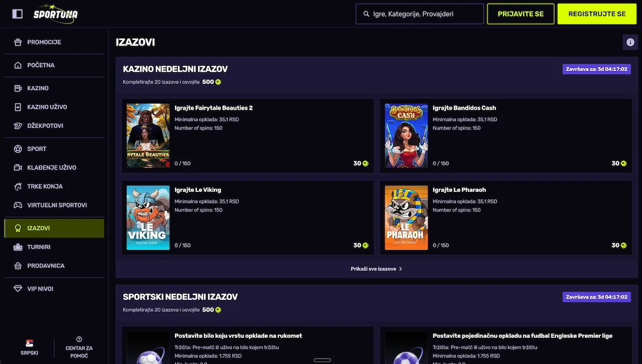
Task: Click Kazino nedeljni izazov countdown badge
Action: click(x=597, y=69)
